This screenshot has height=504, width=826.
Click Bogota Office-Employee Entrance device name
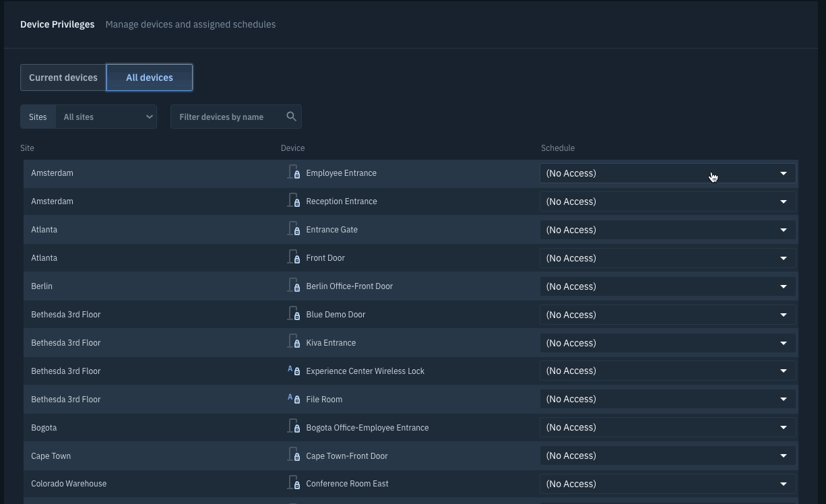(367, 428)
